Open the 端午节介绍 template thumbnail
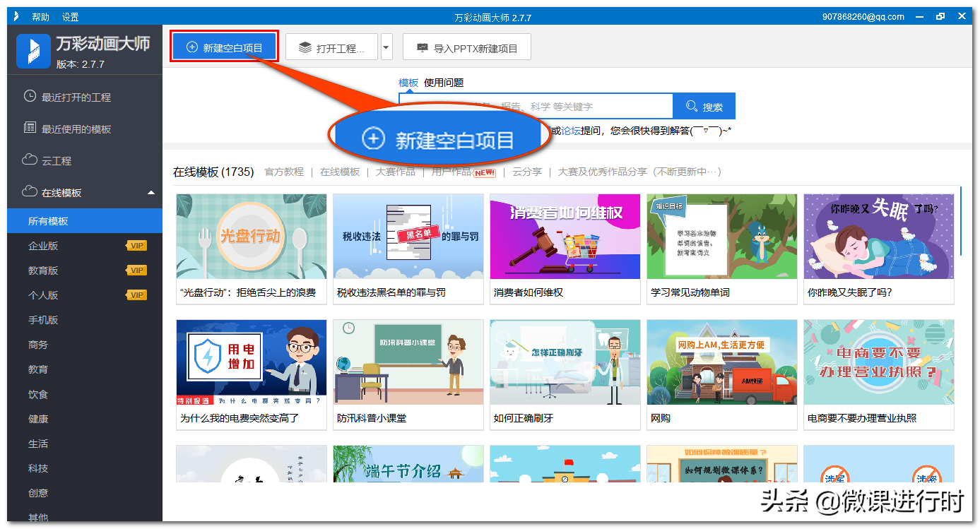 408,464
